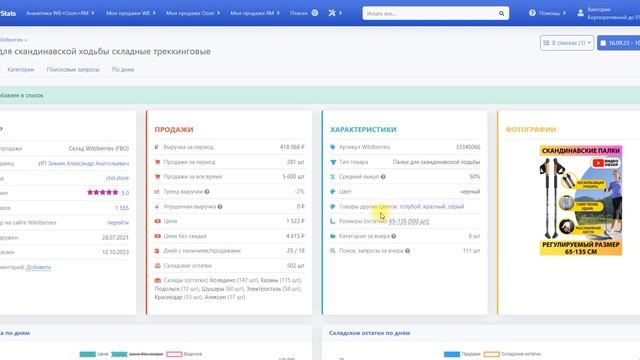Click the magnifier icon beside Поиск. запросы за вчера
640x360 pixels.
pyautogui.click(x=333, y=251)
